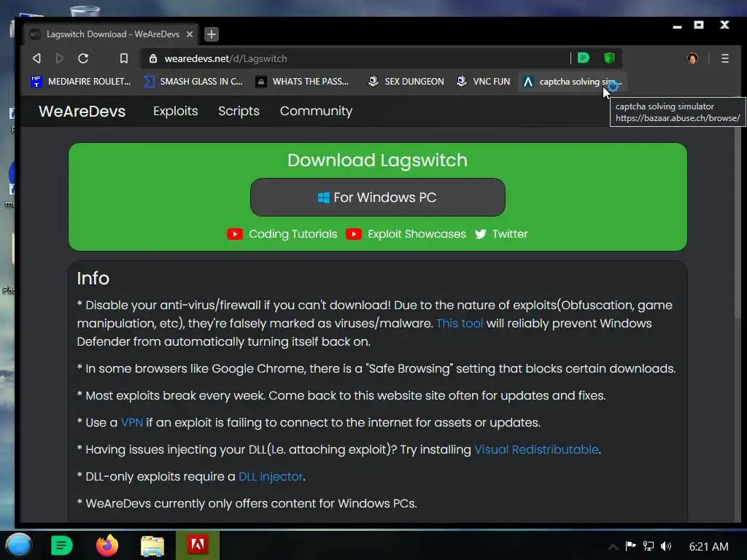This screenshot has width=747, height=560.
Task: Click the 6:21 AM clock
Action: [x=708, y=547]
